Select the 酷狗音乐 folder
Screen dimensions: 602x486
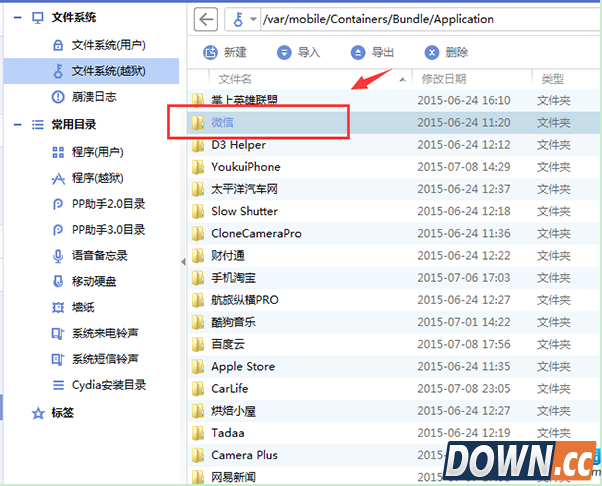click(395, 322)
